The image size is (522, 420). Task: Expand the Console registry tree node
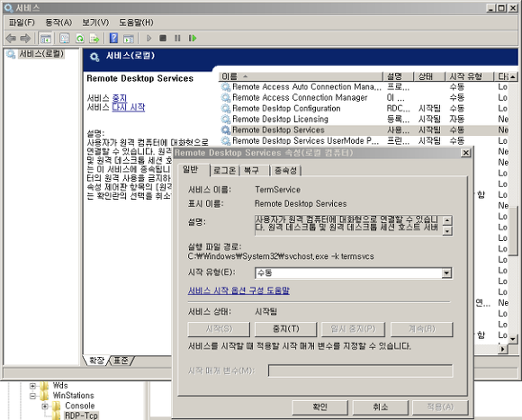(45, 406)
